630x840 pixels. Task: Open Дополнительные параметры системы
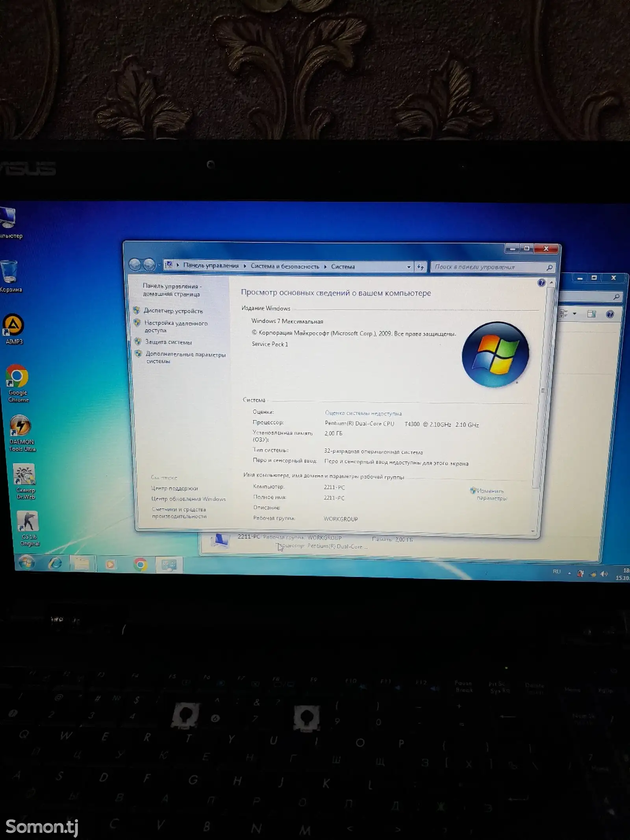click(x=185, y=358)
